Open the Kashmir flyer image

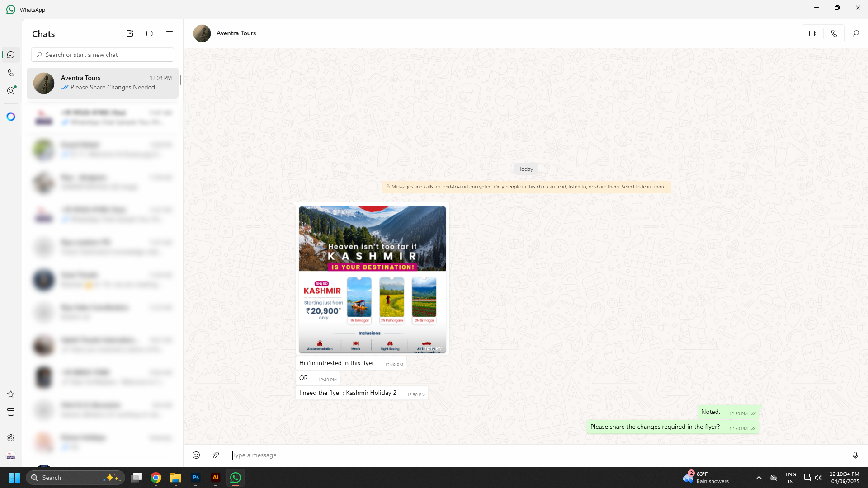tap(373, 280)
